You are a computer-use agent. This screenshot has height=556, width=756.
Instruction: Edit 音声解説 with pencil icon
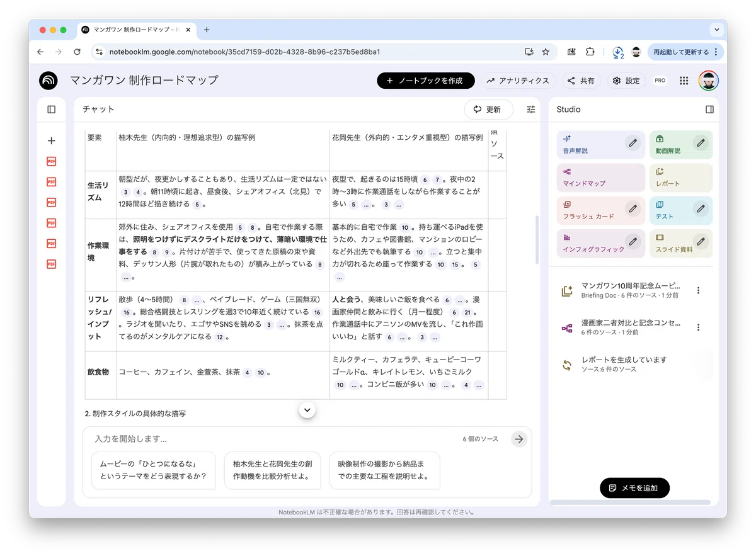[x=633, y=143]
